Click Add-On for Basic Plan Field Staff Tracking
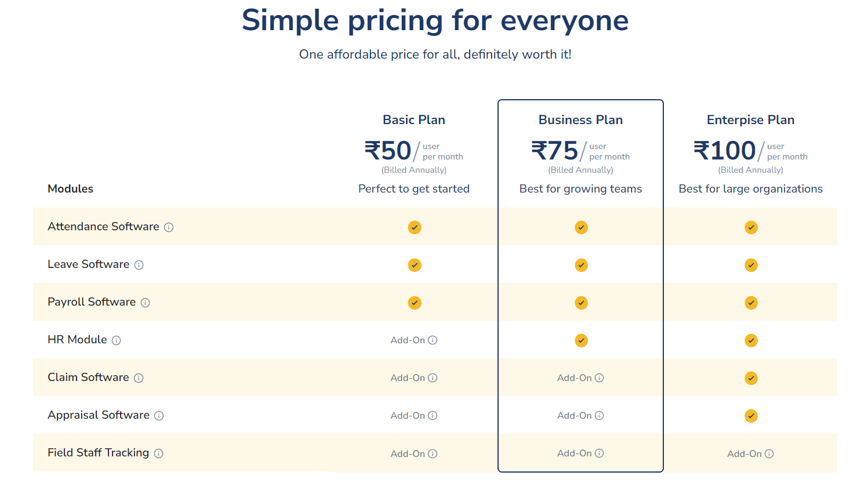The image size is (868, 490). 408,454
